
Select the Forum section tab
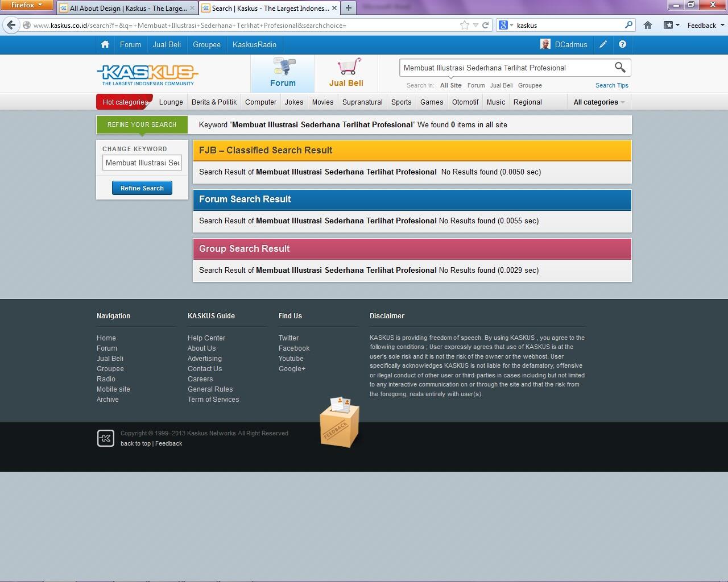point(283,73)
